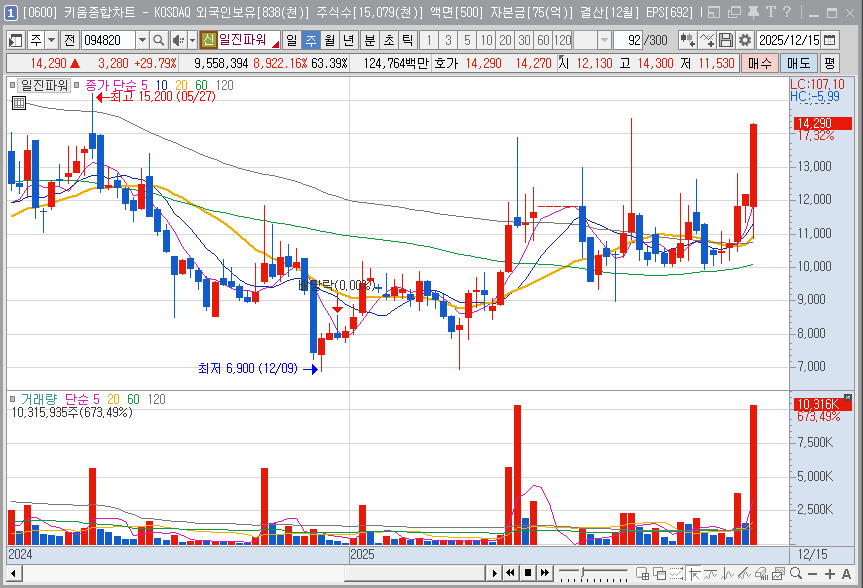Click the stop square button

[x=528, y=573]
